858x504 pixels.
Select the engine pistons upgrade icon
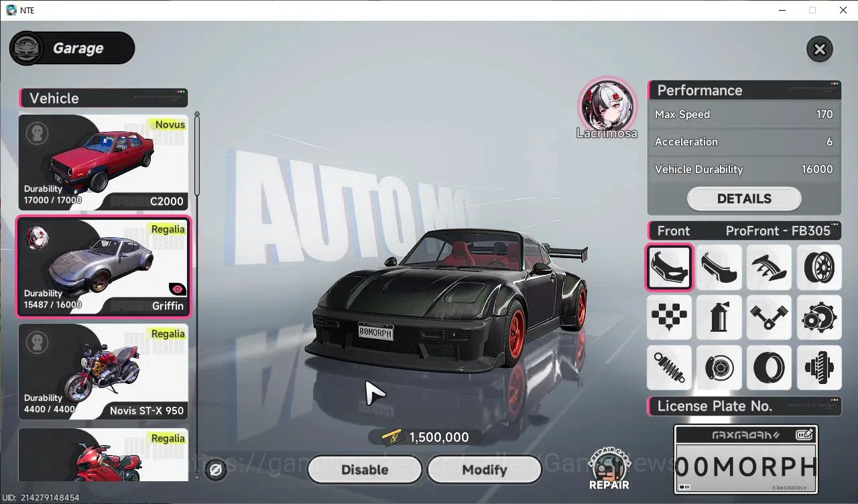coord(769,317)
